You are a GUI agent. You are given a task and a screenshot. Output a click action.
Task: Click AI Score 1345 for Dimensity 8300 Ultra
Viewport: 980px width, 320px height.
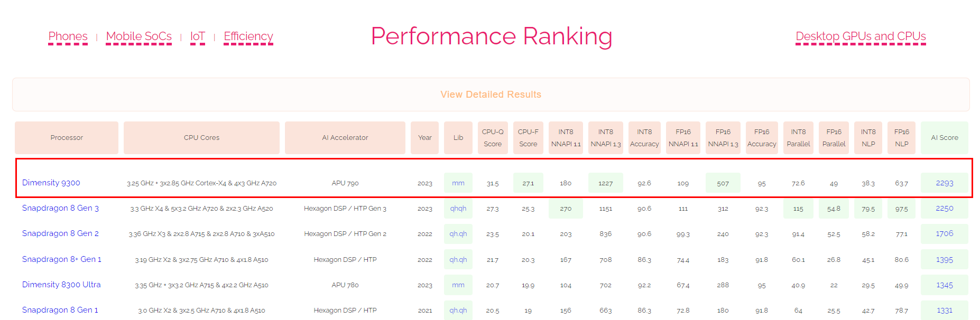click(x=945, y=285)
